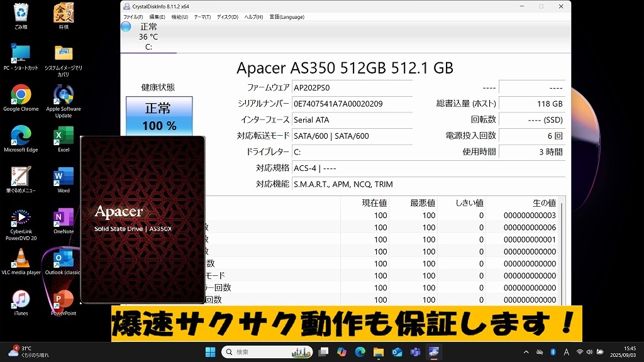Open Task View in the taskbar
The height and width of the screenshot is (362, 644).
click(x=324, y=352)
